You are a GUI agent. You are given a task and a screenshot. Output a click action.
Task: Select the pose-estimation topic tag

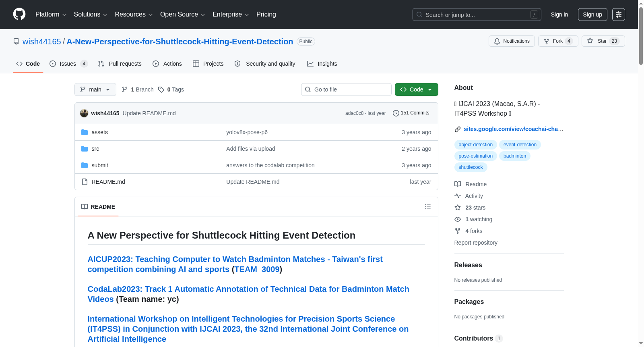click(475, 156)
